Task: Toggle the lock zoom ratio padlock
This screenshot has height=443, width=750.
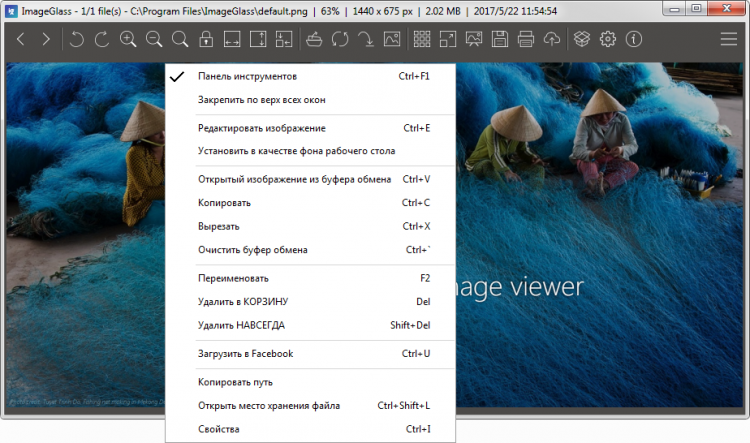Action: tap(206, 39)
